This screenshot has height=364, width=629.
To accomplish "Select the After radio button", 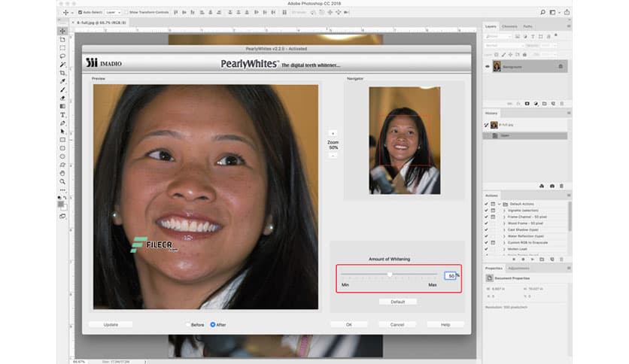I will click(x=213, y=325).
